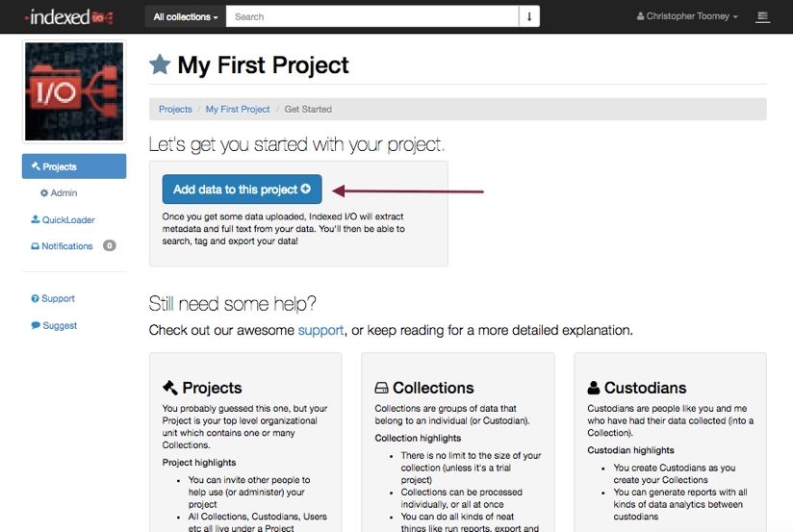Viewport: 793px width, 532px height.
Task: Toggle the star icon beside My First Project
Action: 160,64
